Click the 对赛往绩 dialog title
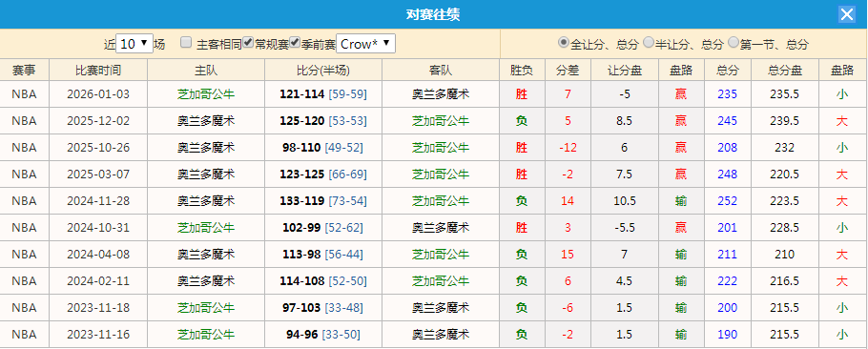This screenshot has width=868, height=349. [433, 14]
